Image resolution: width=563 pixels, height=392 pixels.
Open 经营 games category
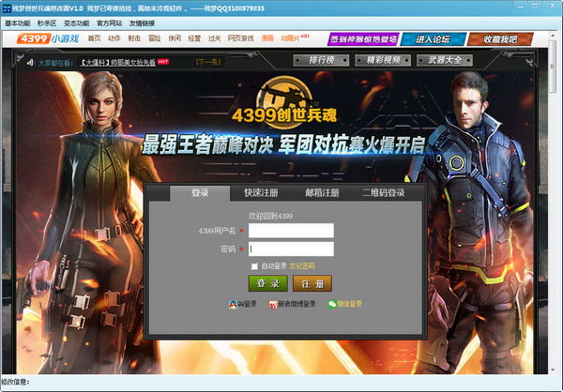(x=194, y=38)
